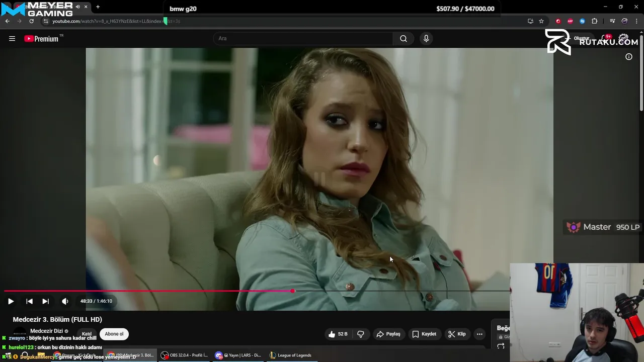Play the paused video

(11, 301)
